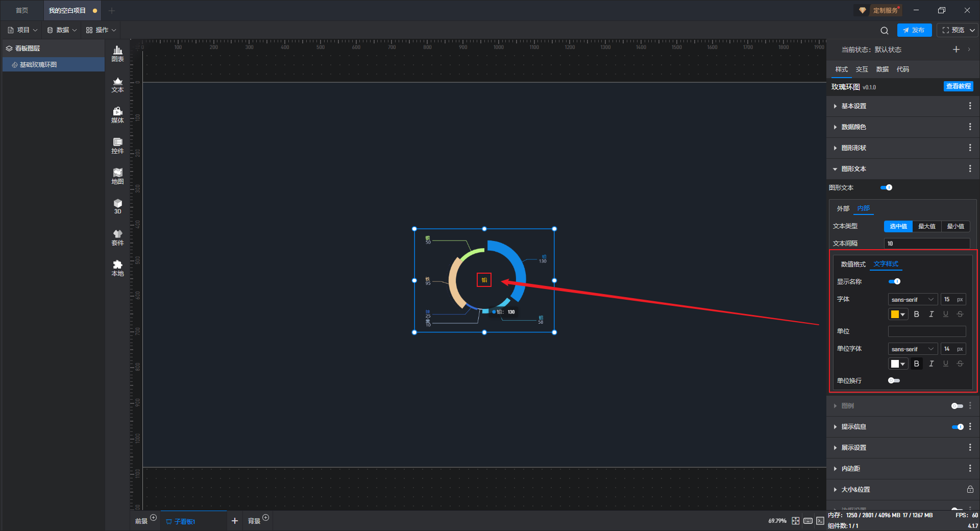Open the 套件 kit components panel

[117, 237]
